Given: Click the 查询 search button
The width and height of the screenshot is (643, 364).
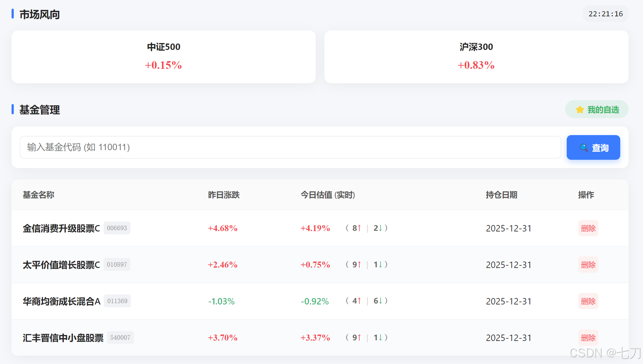Looking at the screenshot, I should click(593, 147).
